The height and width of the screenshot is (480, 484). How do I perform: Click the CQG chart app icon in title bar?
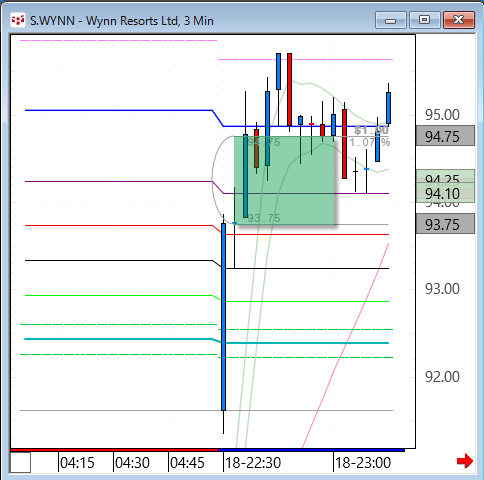(18, 21)
